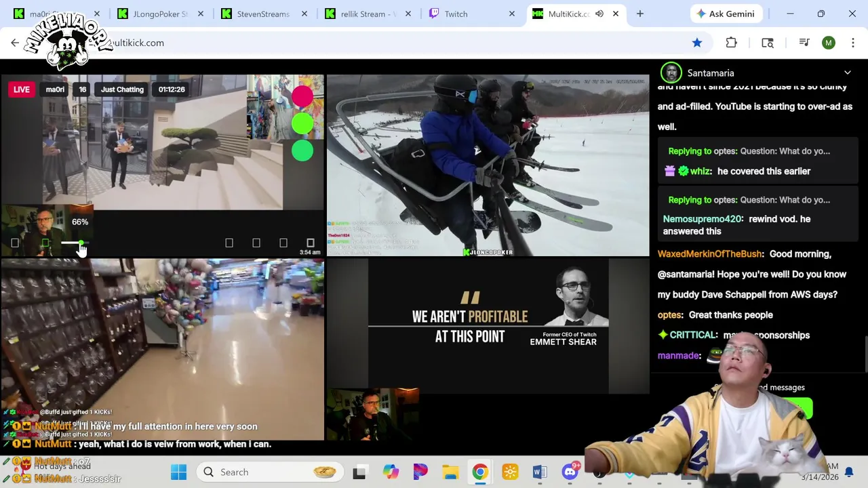This screenshot has height=488, width=868.
Task: Click the taskbar Search box
Action: click(x=270, y=472)
